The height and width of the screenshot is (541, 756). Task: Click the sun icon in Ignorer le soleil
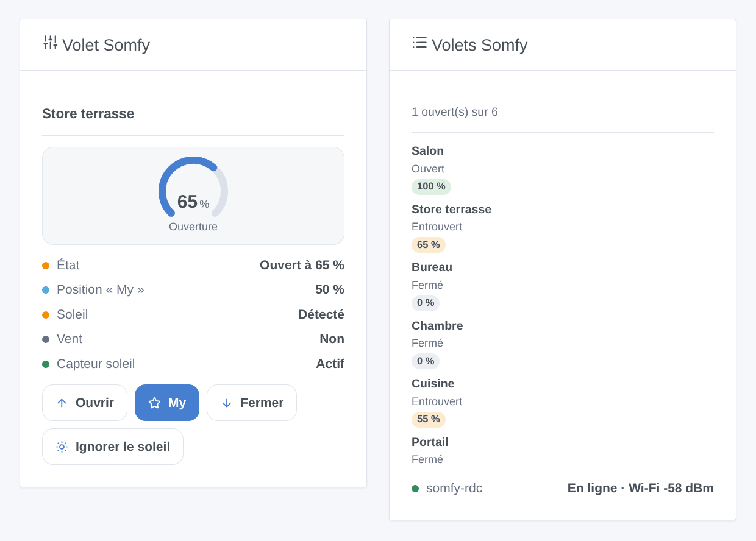pos(62,447)
